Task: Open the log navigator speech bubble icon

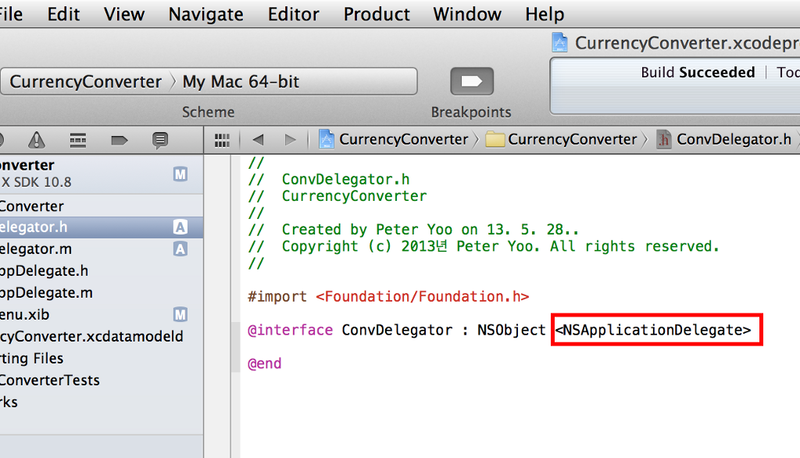Action: [x=160, y=139]
